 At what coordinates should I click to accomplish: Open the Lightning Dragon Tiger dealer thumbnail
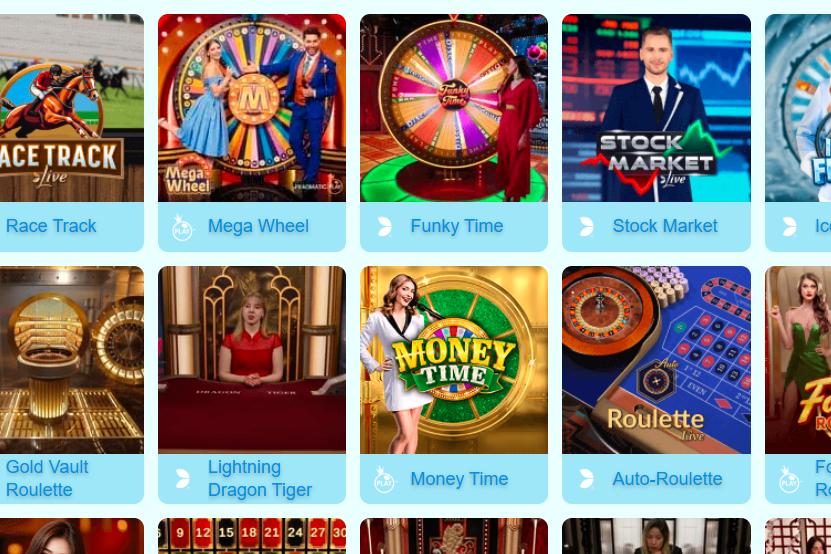pyautogui.click(x=252, y=360)
